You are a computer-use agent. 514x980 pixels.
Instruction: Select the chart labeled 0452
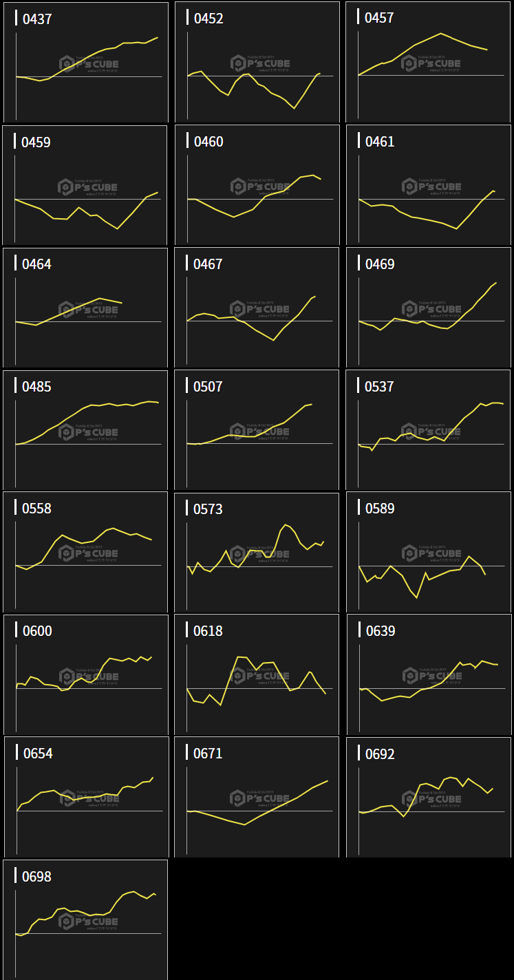[x=257, y=63]
